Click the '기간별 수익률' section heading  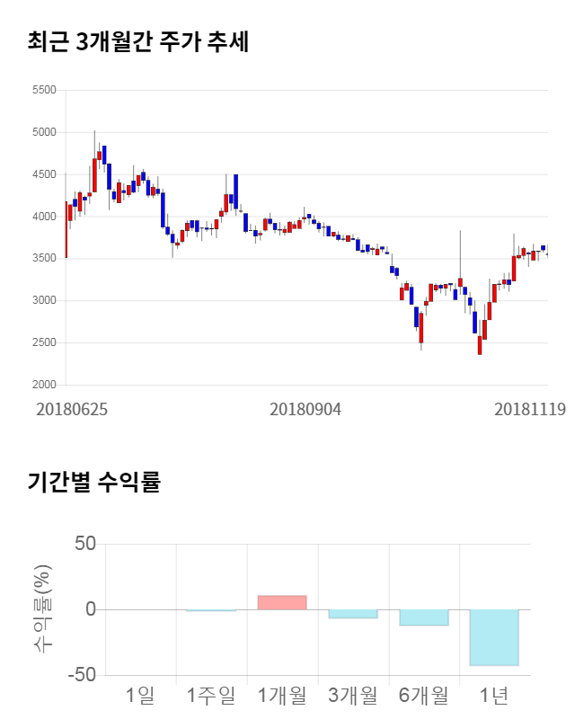pyautogui.click(x=93, y=482)
